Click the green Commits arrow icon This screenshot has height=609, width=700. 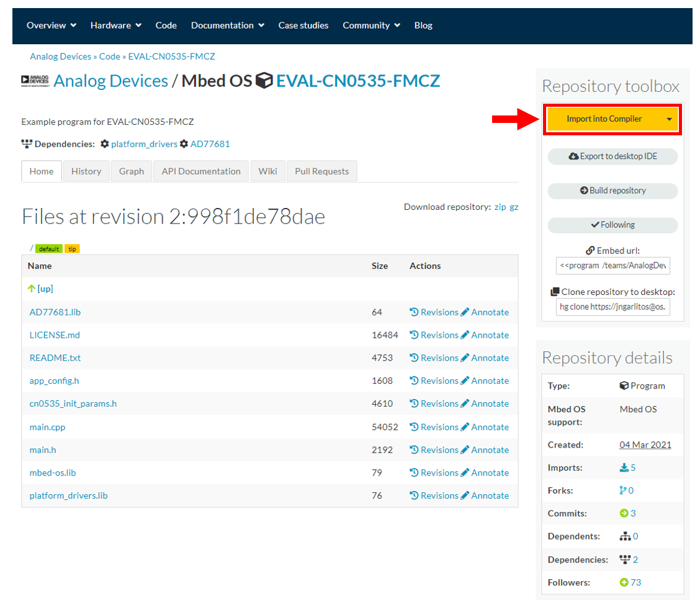pos(624,513)
